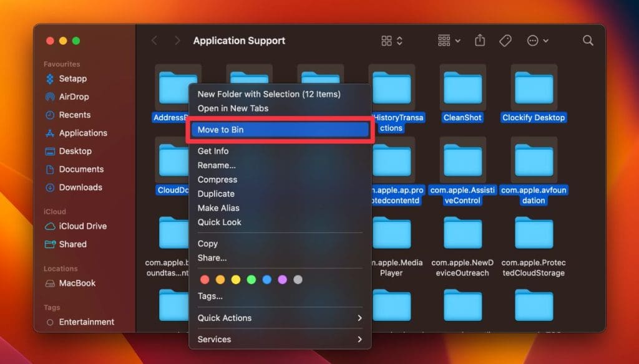Apply the green tag color
639x364 pixels.
(251, 280)
